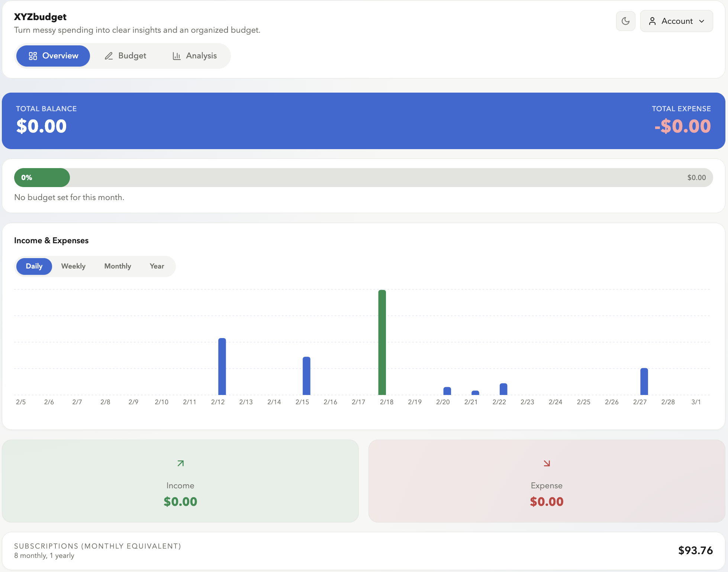Enable the Year view for the chart

157,266
